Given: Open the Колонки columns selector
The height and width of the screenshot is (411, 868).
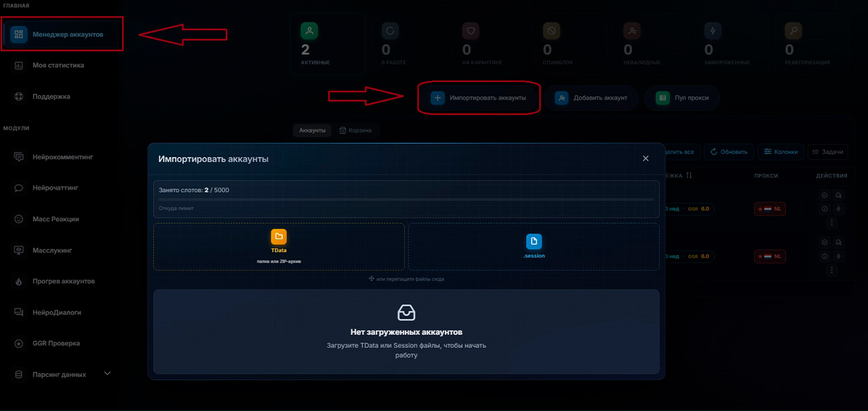Looking at the screenshot, I should tap(780, 152).
